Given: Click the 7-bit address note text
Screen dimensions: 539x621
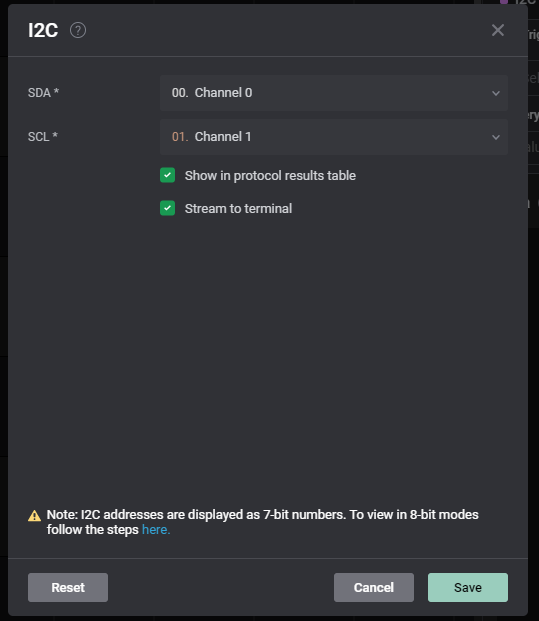Looking at the screenshot, I should click(263, 522).
